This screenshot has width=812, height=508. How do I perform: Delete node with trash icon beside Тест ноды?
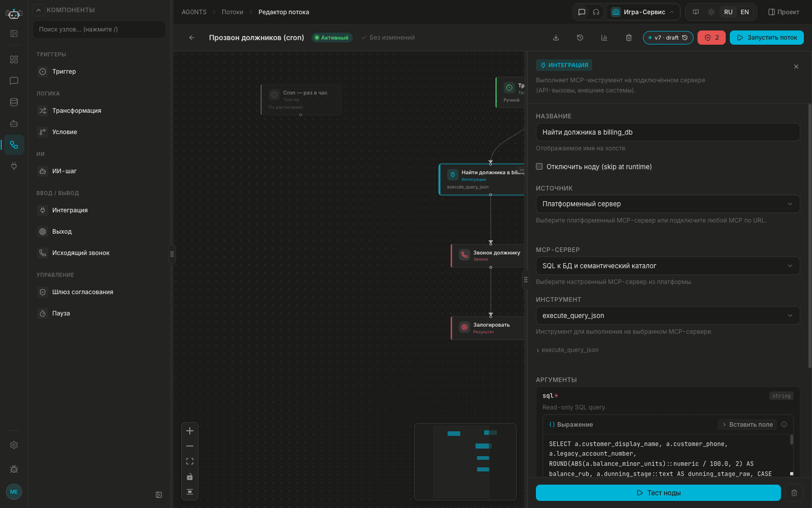(794, 493)
